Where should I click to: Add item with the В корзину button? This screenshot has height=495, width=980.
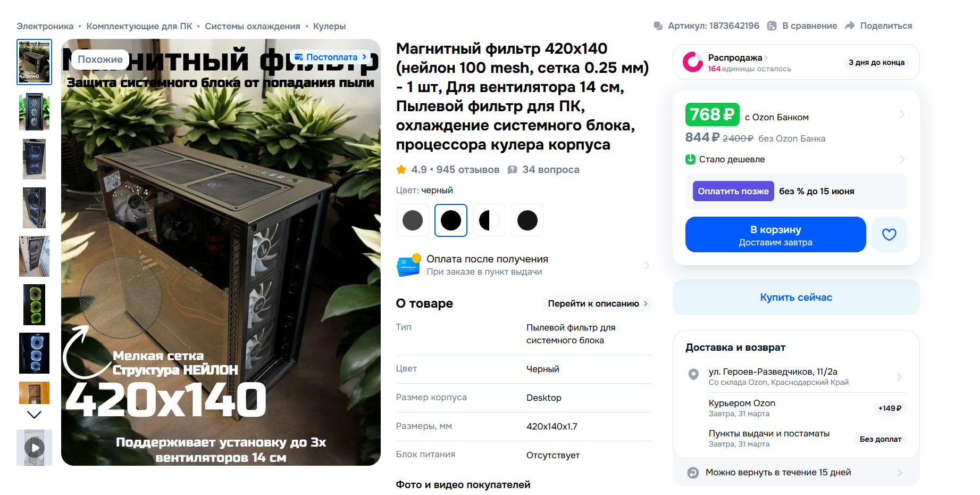pyautogui.click(x=775, y=234)
